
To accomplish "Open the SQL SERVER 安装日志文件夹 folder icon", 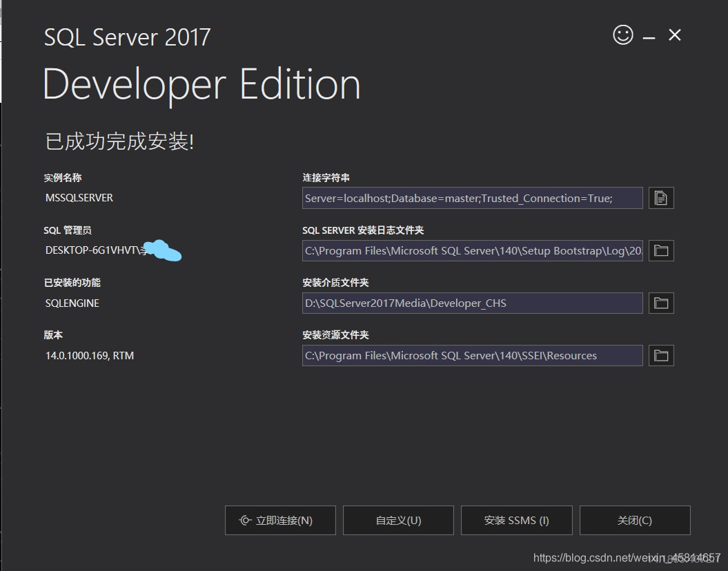I will point(660,250).
